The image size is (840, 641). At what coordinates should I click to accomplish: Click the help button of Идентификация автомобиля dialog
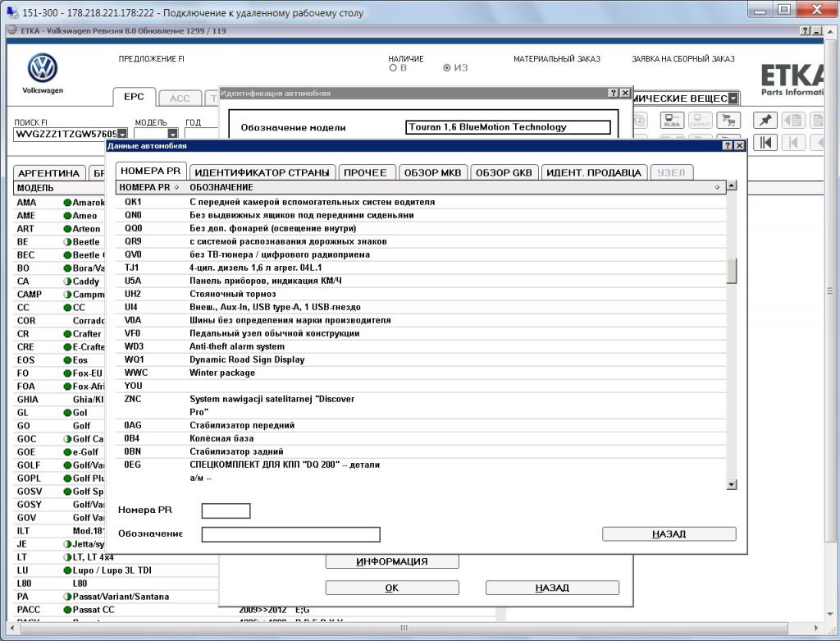click(614, 94)
